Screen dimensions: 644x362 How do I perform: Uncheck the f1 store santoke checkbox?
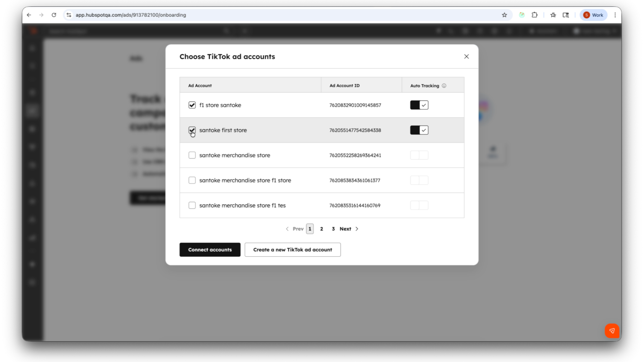coord(192,105)
